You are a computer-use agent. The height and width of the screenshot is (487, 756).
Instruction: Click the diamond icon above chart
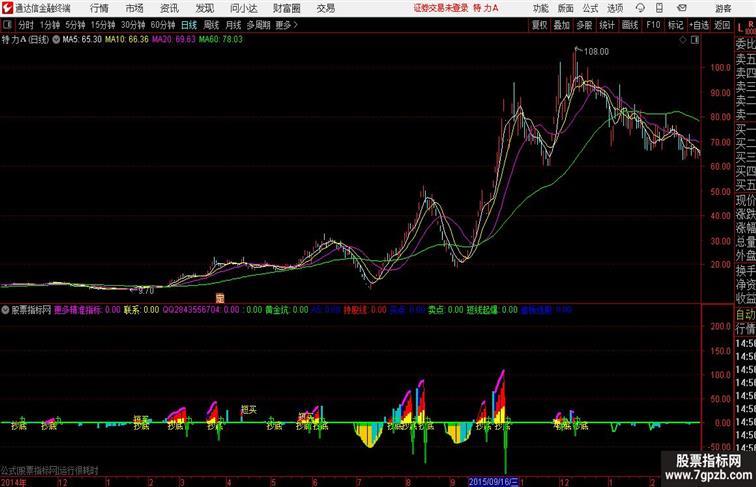[x=683, y=40]
